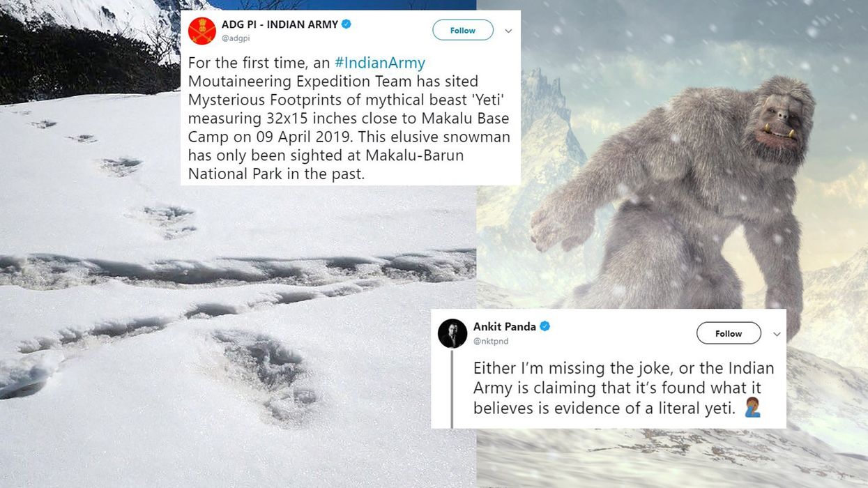Click the Indian Army emblem profile avatar
Viewport: 868px width, 488px height.
201,31
